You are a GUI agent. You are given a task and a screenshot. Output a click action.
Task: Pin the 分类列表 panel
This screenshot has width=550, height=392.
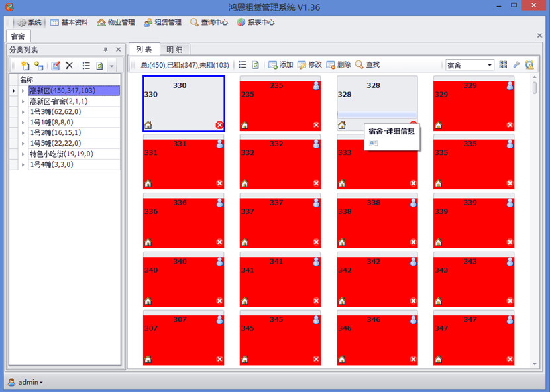(x=105, y=50)
